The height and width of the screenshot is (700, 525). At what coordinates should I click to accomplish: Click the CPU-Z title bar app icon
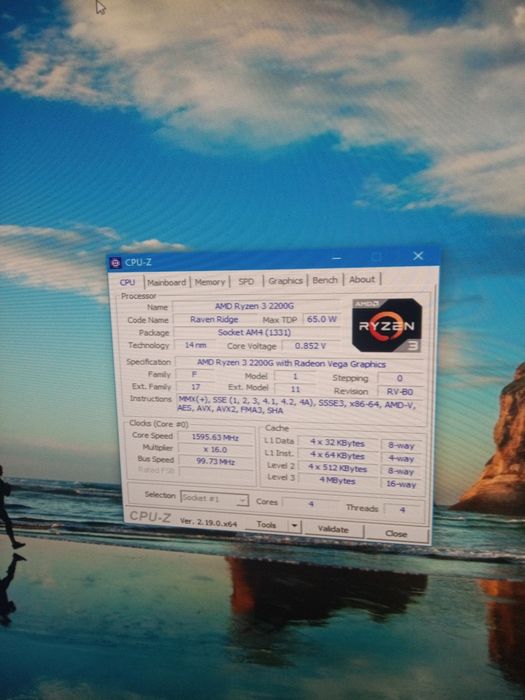115,263
